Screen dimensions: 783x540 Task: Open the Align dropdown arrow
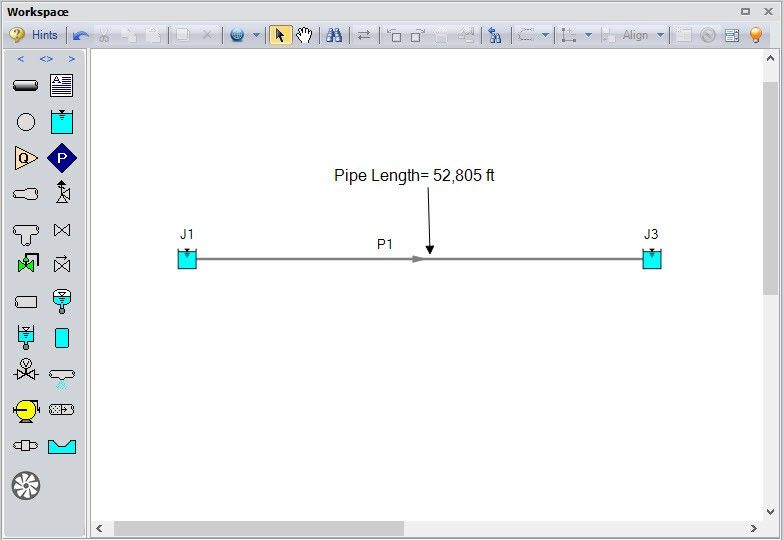pyautogui.click(x=660, y=35)
